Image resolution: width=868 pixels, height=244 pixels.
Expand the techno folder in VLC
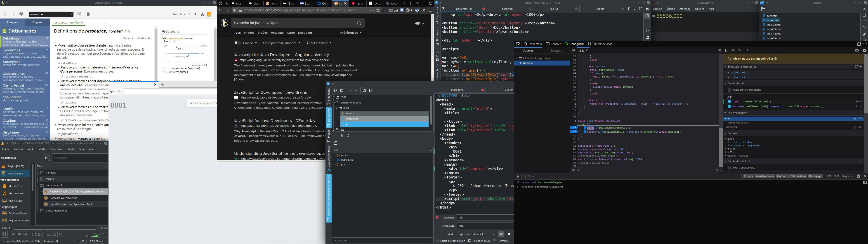tap(38, 179)
